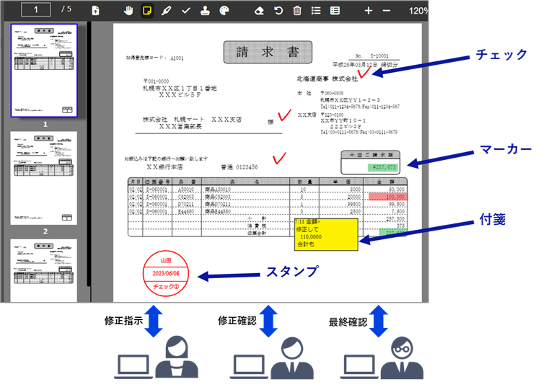Select the check mark tool

(186, 11)
